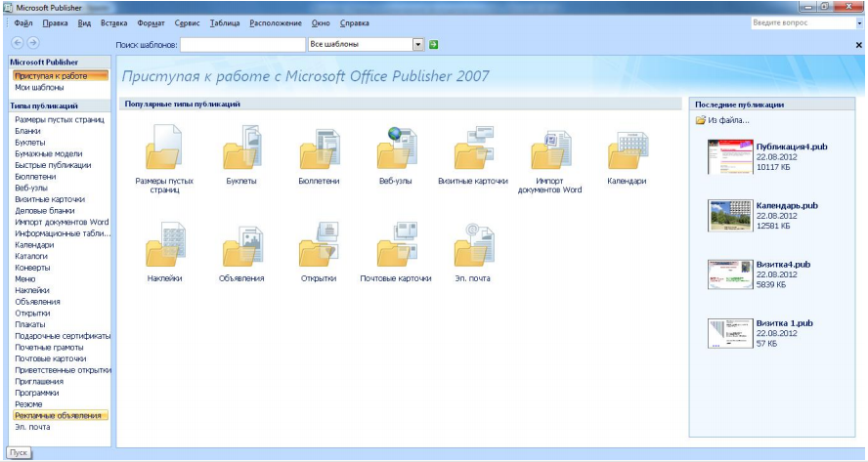The height and width of the screenshot is (462, 868).
Task: Click Из файла... link
Action: tap(722, 120)
